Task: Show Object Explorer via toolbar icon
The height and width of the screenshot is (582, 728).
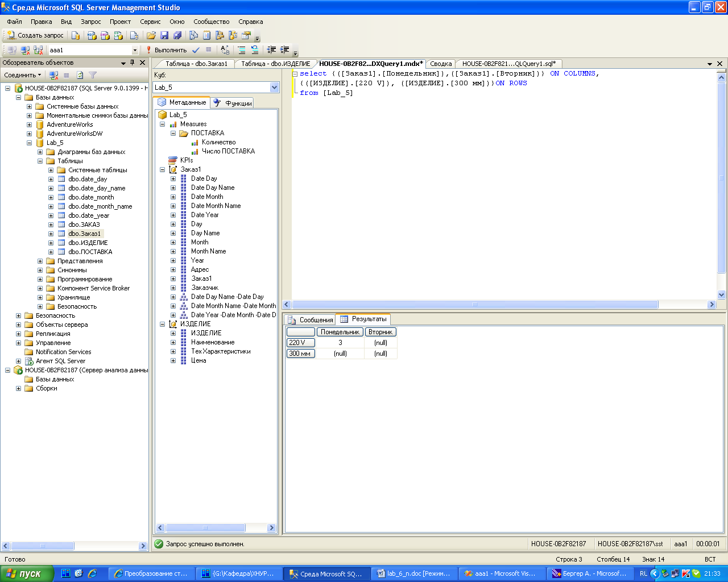Action: point(220,35)
